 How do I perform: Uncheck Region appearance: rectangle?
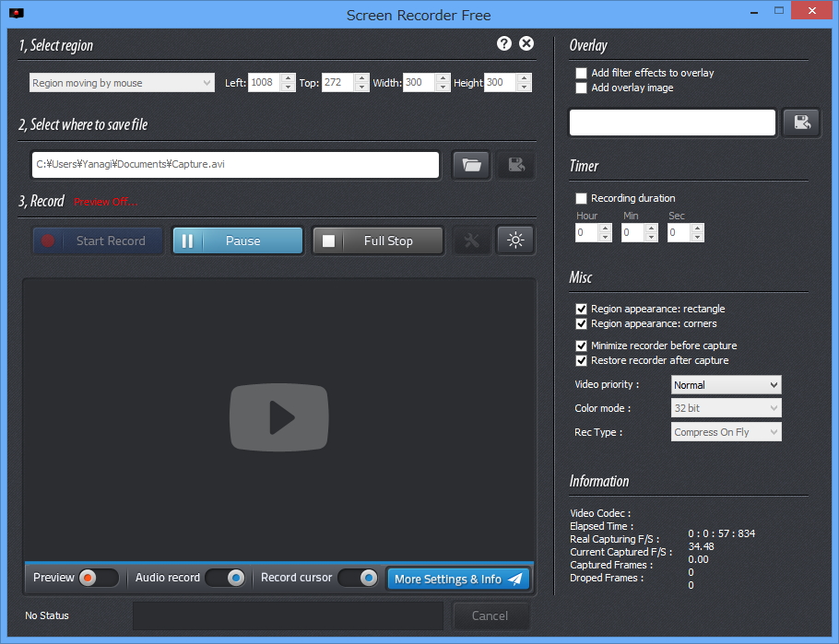click(x=581, y=309)
